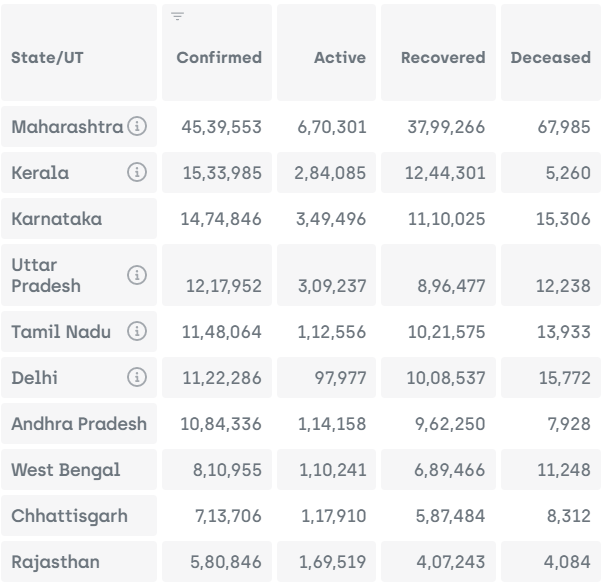604x584 pixels.
Task: Select the Rajasthan state name
Action: tap(55, 562)
